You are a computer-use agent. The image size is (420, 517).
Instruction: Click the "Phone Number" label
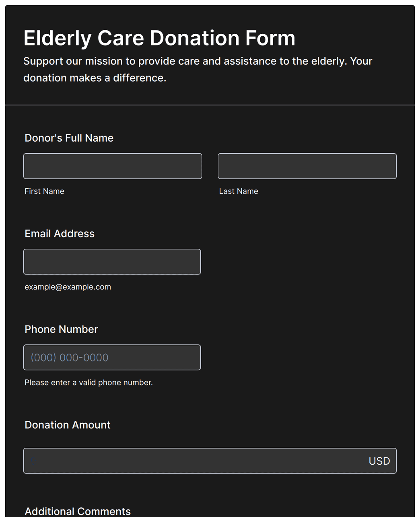61,329
